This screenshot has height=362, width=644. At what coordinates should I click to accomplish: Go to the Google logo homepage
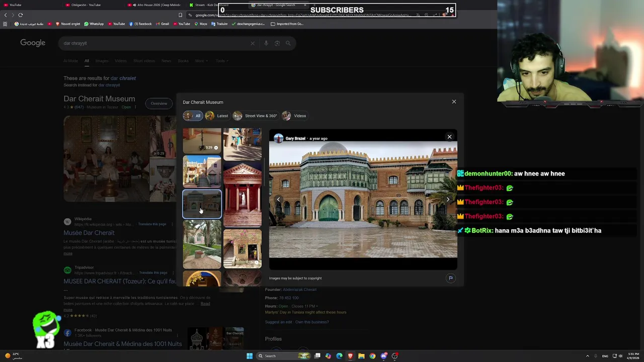coord(33,43)
